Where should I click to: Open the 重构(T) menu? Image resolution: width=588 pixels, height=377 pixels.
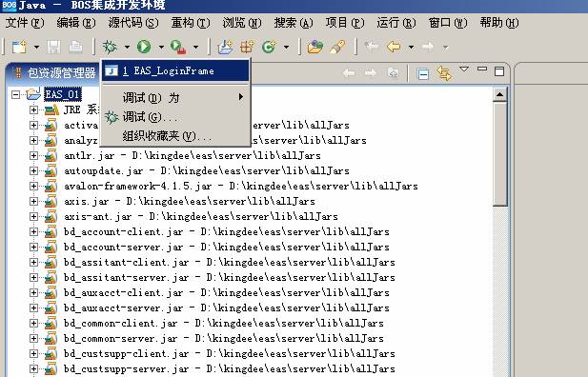point(191,23)
